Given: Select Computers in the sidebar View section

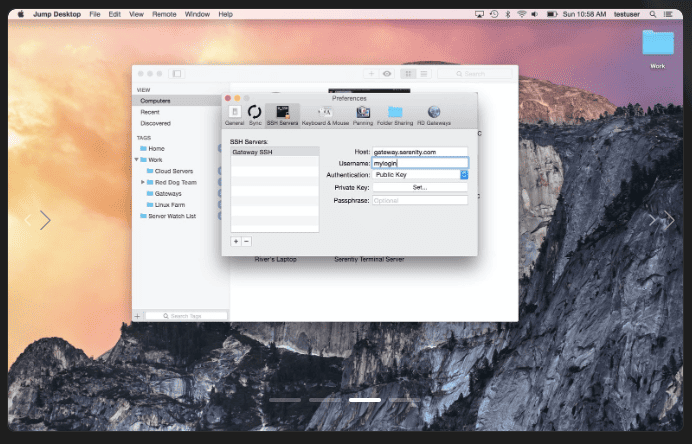Looking at the screenshot, I should point(177,101).
